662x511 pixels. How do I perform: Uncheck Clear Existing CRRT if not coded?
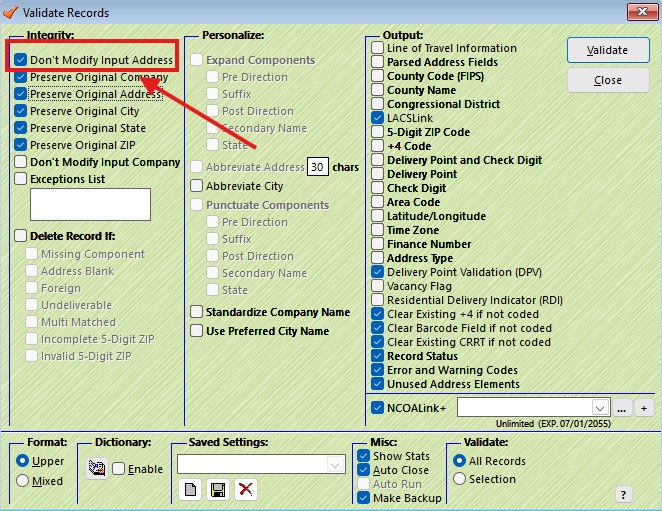377,342
